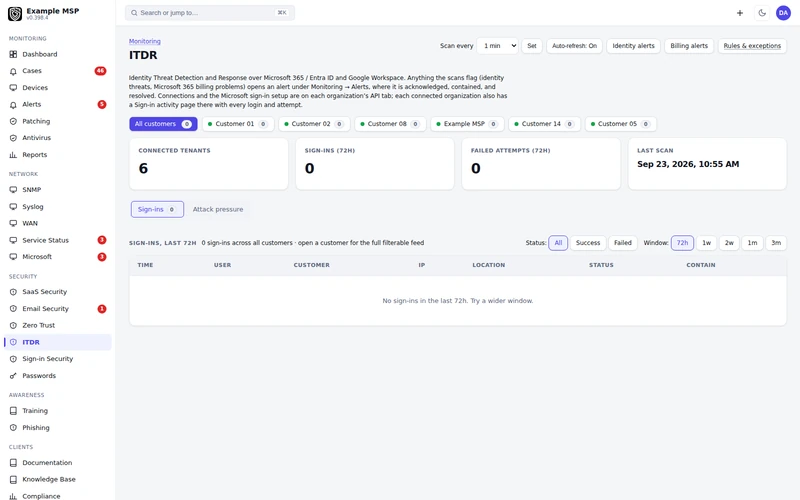
Task: Toggle dark mode with the moon icon
Action: 762,13
